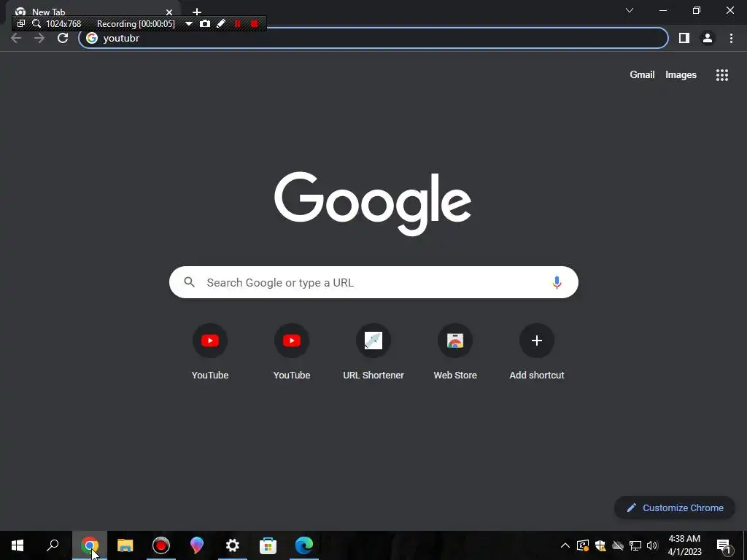The image size is (747, 560).
Task: Open the leftmost YouTube shortcut tile
Action: (x=210, y=352)
